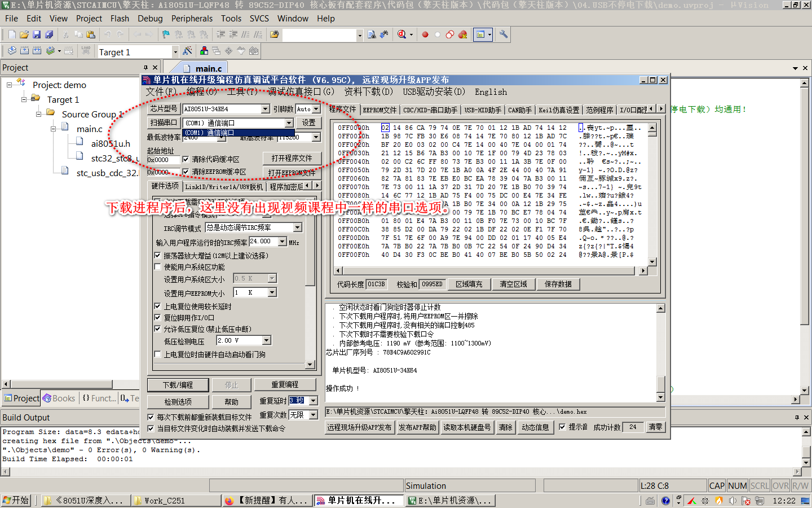The image size is (812, 508).
Task: Open chip model AI8051U-34K64 dropdown
Action: (265, 109)
